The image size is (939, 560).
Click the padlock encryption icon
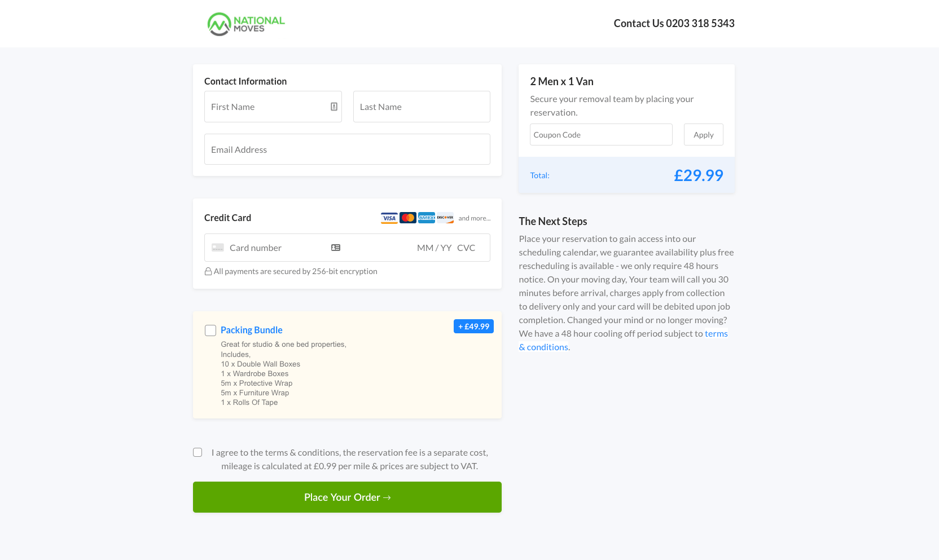pos(208,271)
